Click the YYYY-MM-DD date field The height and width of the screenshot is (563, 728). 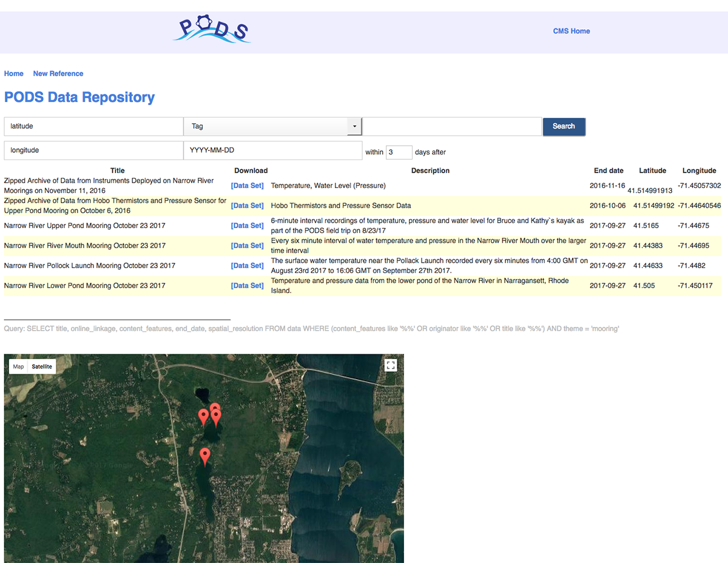click(272, 150)
